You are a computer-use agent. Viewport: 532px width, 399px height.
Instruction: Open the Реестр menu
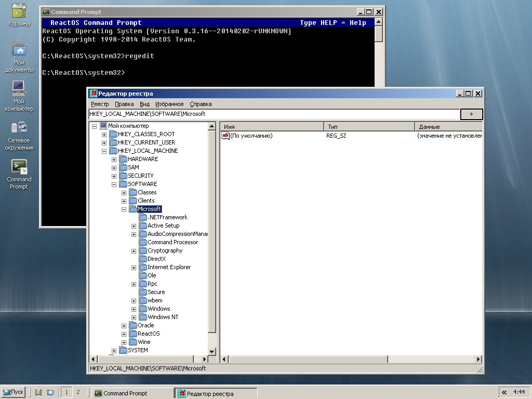pyautogui.click(x=100, y=104)
